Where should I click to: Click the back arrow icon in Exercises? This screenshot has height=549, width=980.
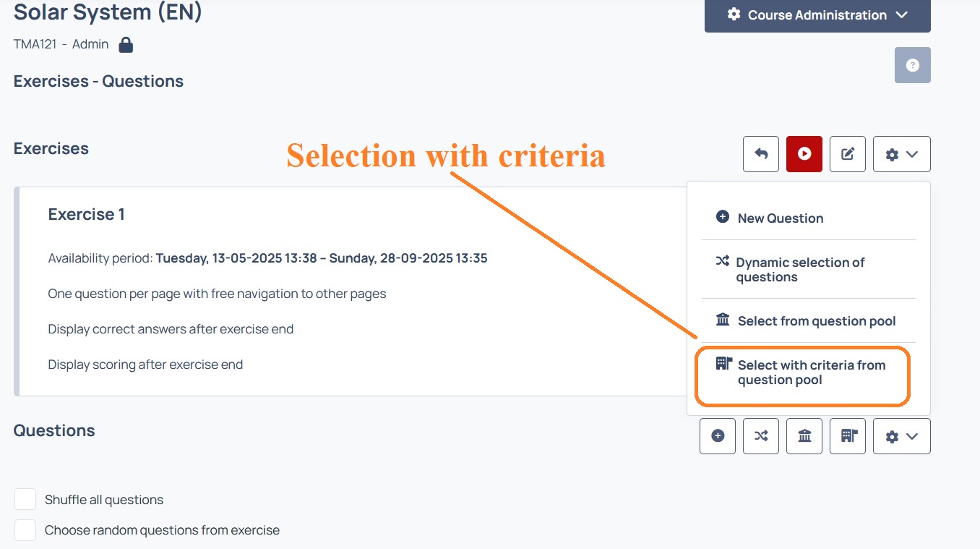coord(761,154)
